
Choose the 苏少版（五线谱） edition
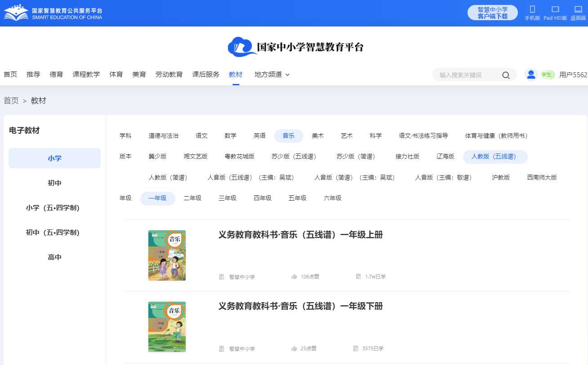pyautogui.click(x=296, y=157)
